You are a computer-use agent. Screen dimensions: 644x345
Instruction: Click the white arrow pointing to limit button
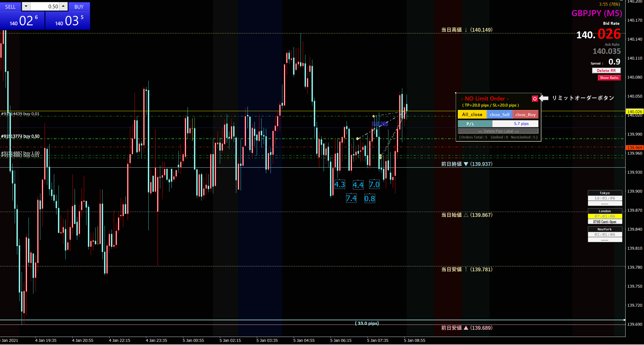tap(544, 98)
